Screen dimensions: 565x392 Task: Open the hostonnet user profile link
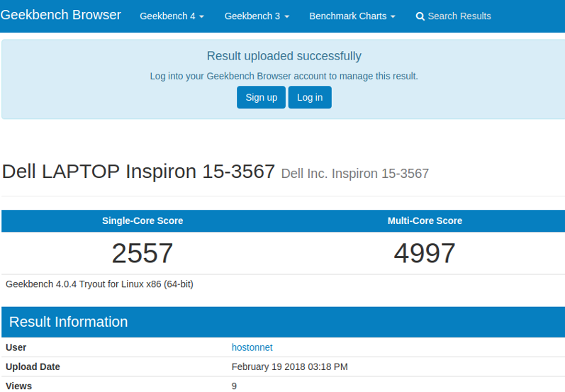coord(252,347)
